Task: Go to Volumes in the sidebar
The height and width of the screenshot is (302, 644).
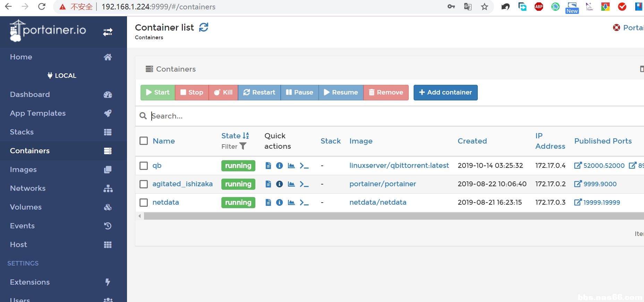Action: click(63, 207)
